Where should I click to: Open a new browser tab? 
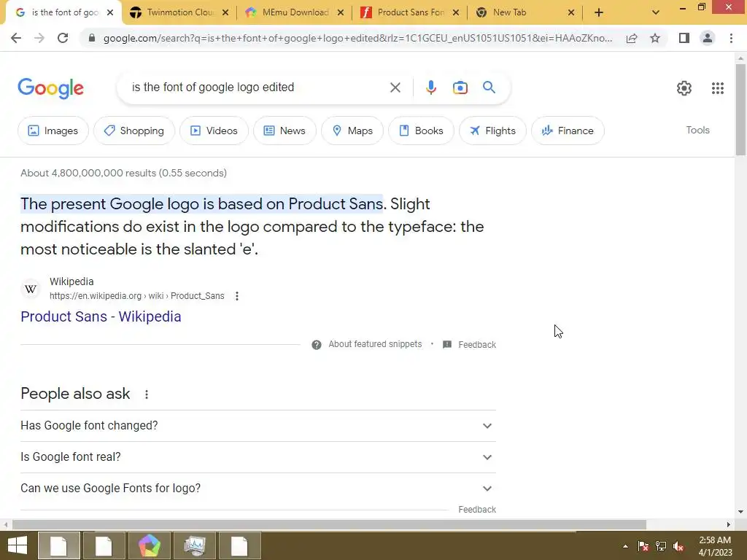[599, 12]
